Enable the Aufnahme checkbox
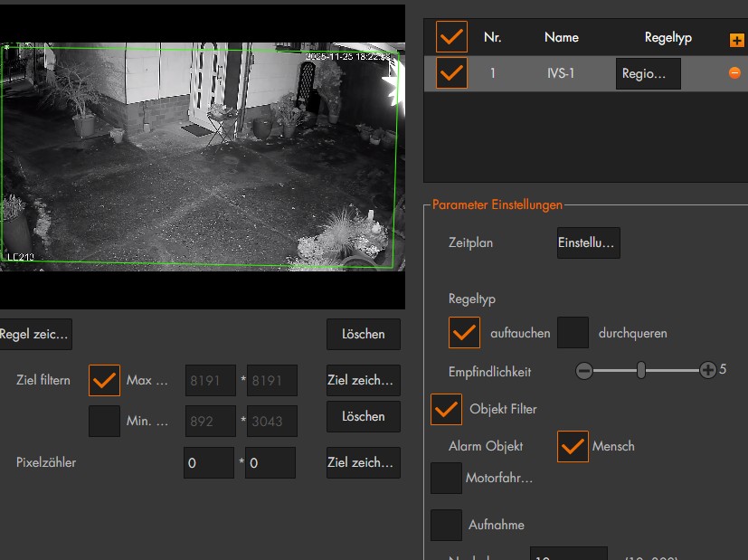748x560 pixels. (446, 525)
